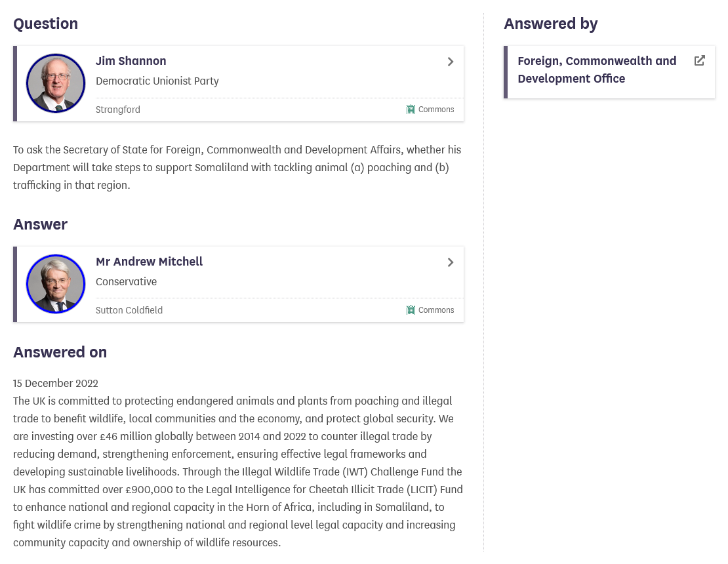The image size is (728, 564).
Task: Click the Strangford constituency text
Action: (x=118, y=110)
